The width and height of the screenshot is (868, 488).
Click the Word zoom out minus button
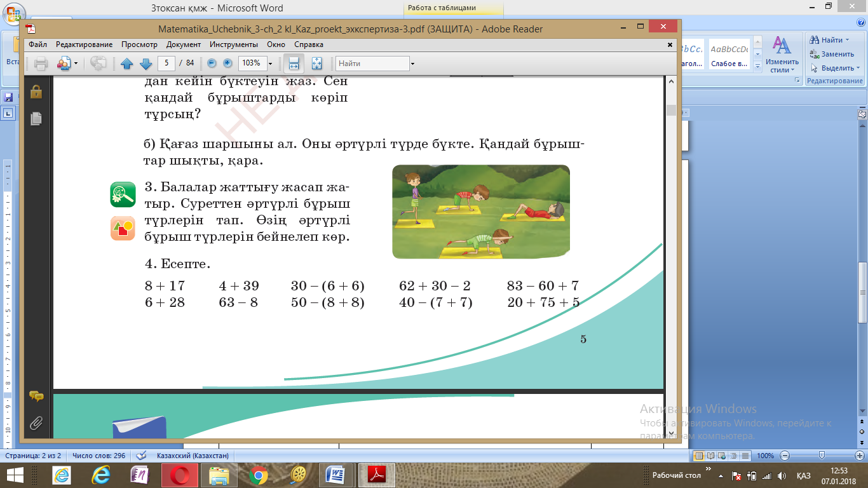click(x=785, y=456)
